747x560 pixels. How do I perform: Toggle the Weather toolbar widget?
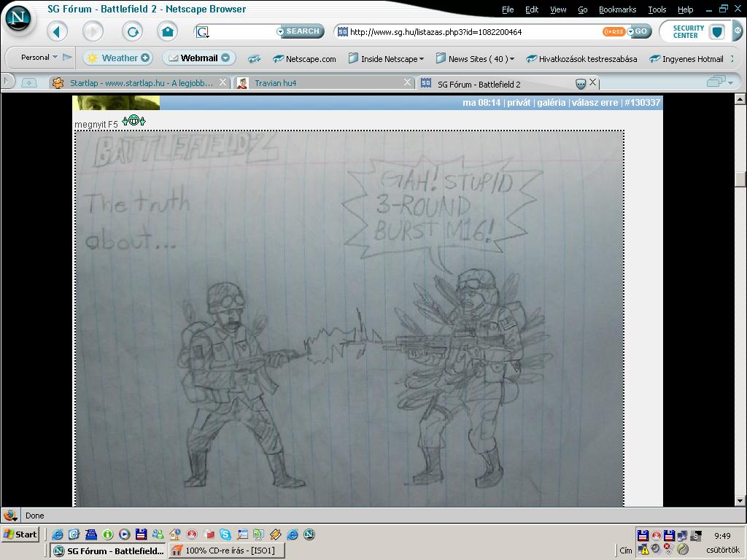[x=118, y=58]
